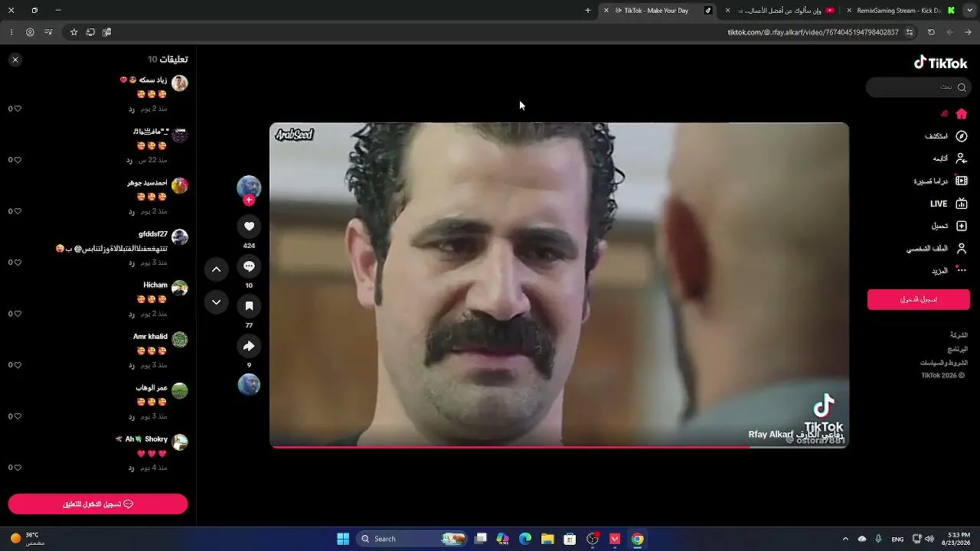This screenshot has height=551, width=980.
Task: Open the Following people icon
Action: click(962, 158)
